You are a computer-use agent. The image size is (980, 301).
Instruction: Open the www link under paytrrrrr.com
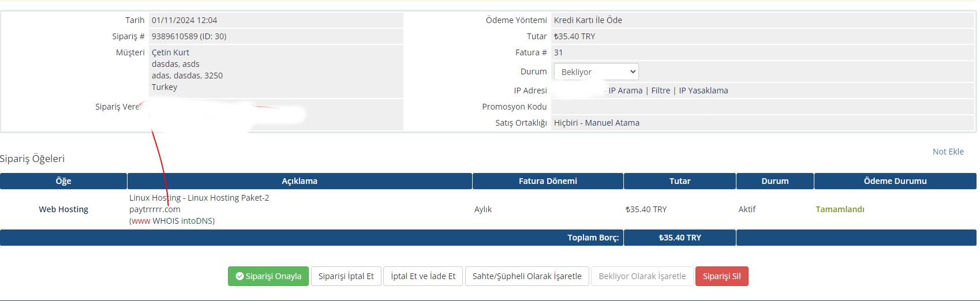(x=141, y=221)
